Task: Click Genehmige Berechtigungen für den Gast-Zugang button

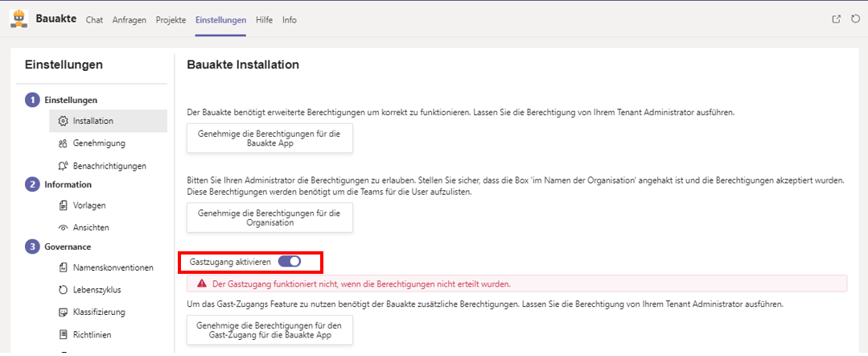Action: click(x=269, y=330)
